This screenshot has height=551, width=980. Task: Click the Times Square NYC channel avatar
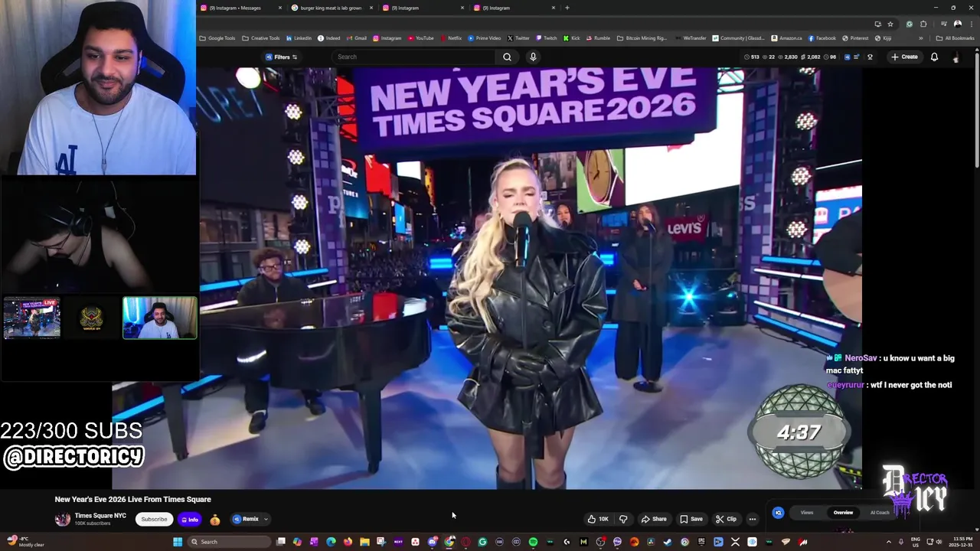pyautogui.click(x=62, y=519)
